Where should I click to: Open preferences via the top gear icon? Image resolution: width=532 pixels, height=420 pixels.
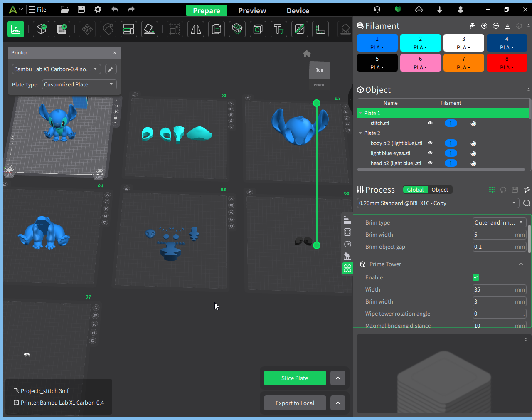(98, 10)
